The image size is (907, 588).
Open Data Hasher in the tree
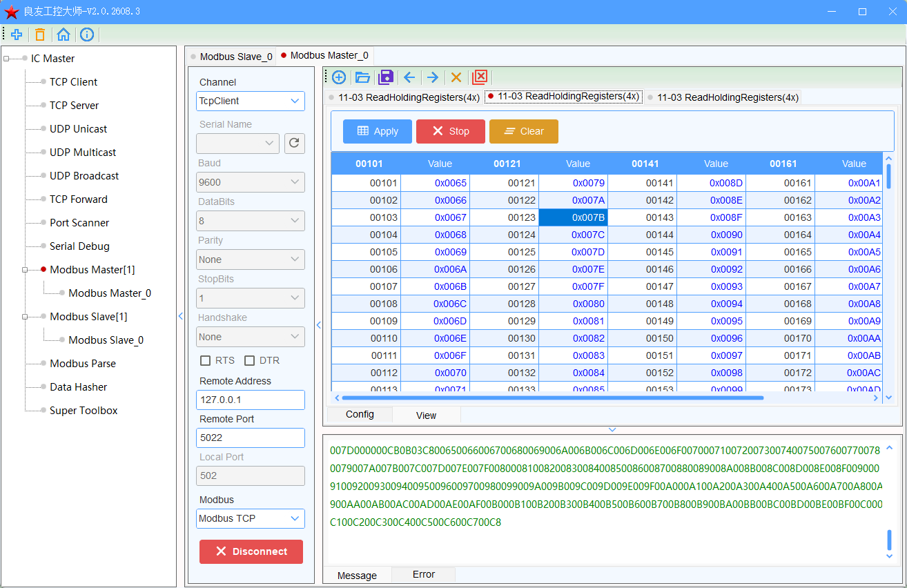coord(78,387)
